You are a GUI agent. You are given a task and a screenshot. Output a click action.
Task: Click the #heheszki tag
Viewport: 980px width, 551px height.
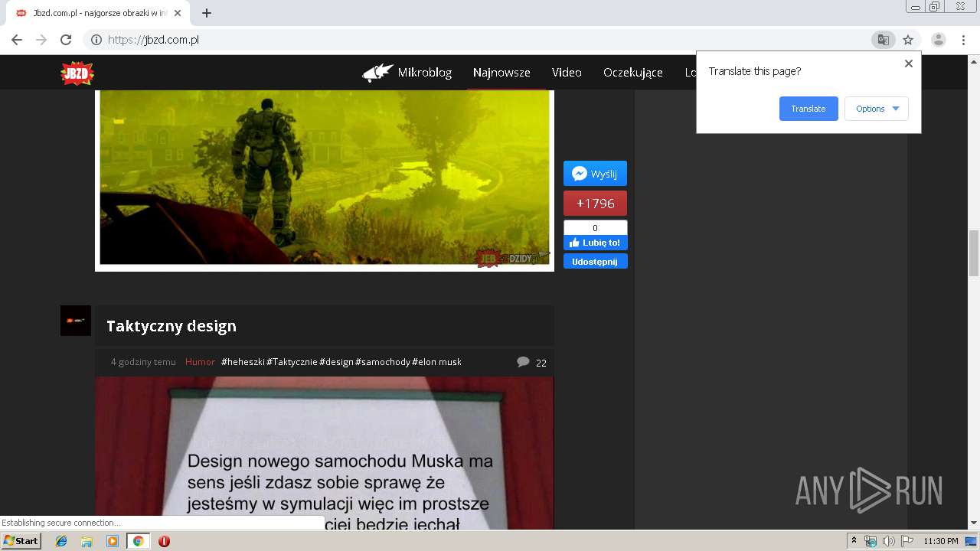tap(243, 362)
